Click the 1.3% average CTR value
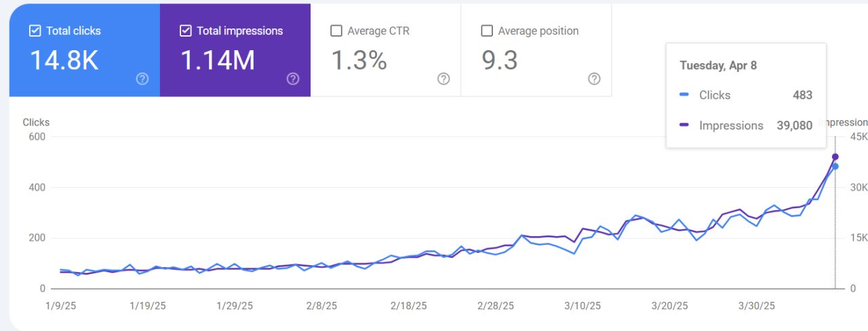The width and height of the screenshot is (868, 331). [359, 60]
